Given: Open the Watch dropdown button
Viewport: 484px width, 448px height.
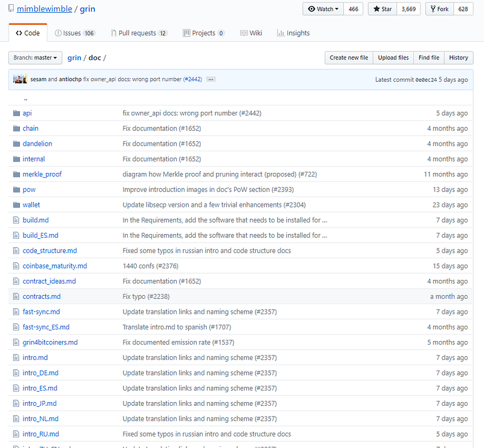Looking at the screenshot, I should coord(323,9).
